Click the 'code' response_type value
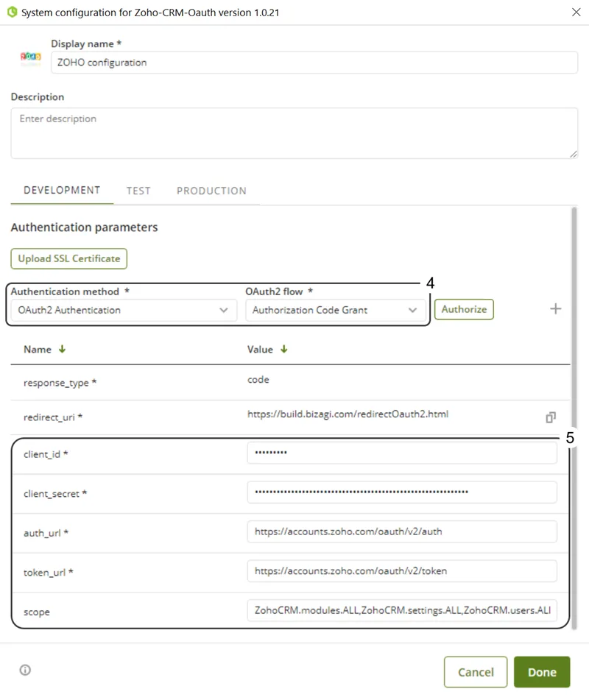 pos(258,380)
